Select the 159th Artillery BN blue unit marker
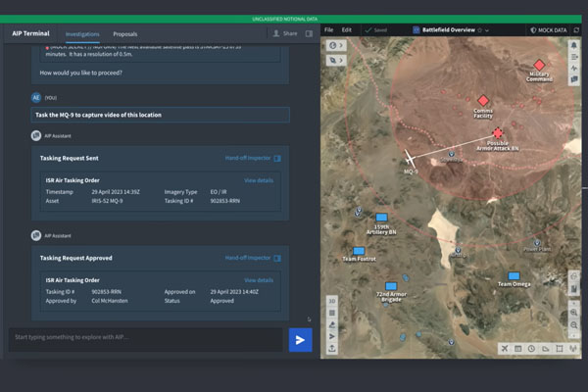The width and height of the screenshot is (588, 392). pyautogui.click(x=381, y=218)
